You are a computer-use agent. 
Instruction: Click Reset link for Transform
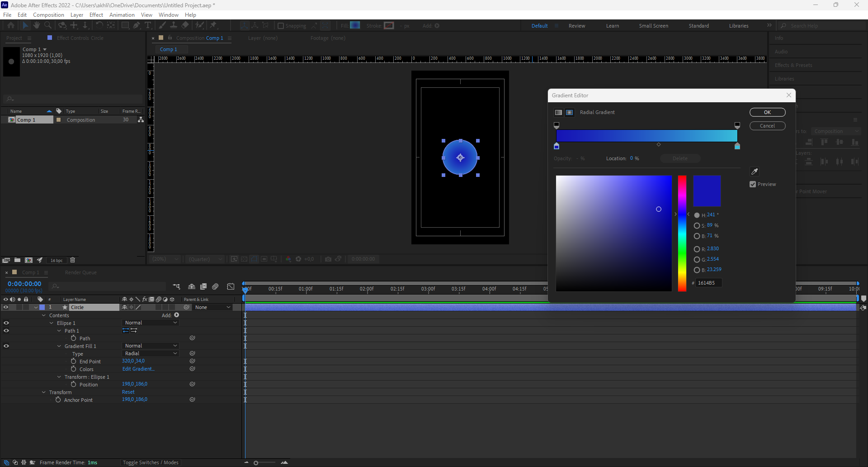click(128, 392)
